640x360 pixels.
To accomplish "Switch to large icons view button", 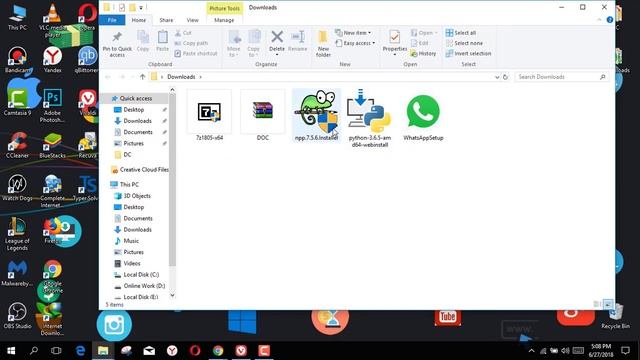I will coord(608,304).
